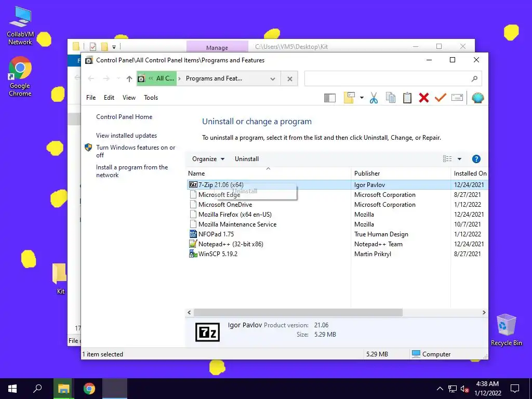Screen dimensions: 532x399
Task: Expand the folder options dropdown arrow
Action: coord(362,98)
